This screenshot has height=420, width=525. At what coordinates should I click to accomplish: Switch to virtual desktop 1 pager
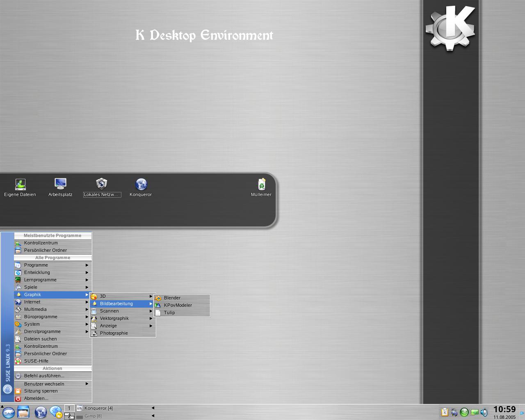coord(69,409)
